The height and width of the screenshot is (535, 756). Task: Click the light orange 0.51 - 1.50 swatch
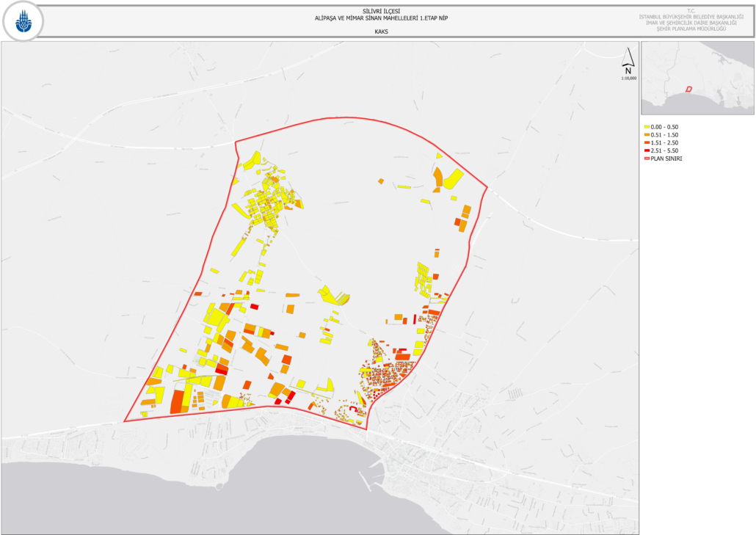647,135
